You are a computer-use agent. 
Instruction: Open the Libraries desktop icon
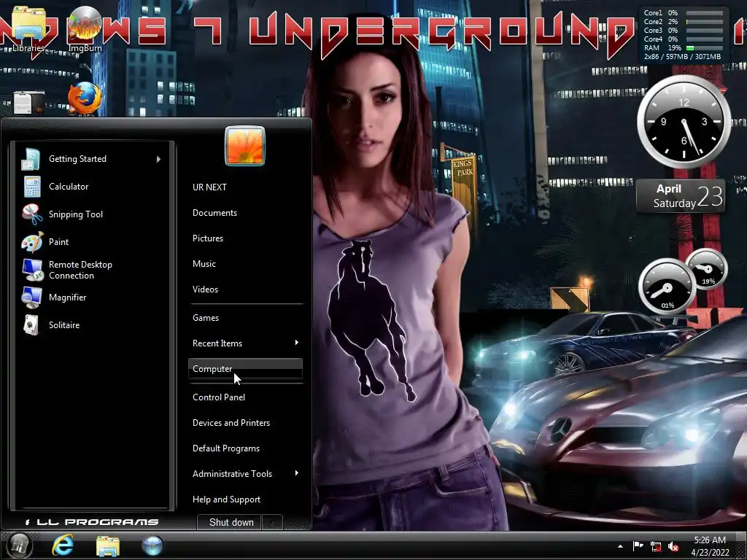coord(28,28)
